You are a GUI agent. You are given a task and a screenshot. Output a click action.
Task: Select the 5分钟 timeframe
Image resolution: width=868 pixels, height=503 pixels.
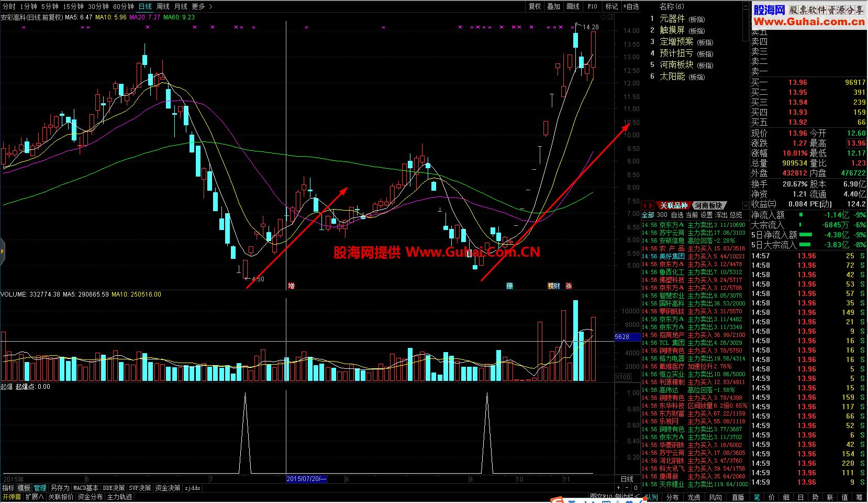coord(50,6)
